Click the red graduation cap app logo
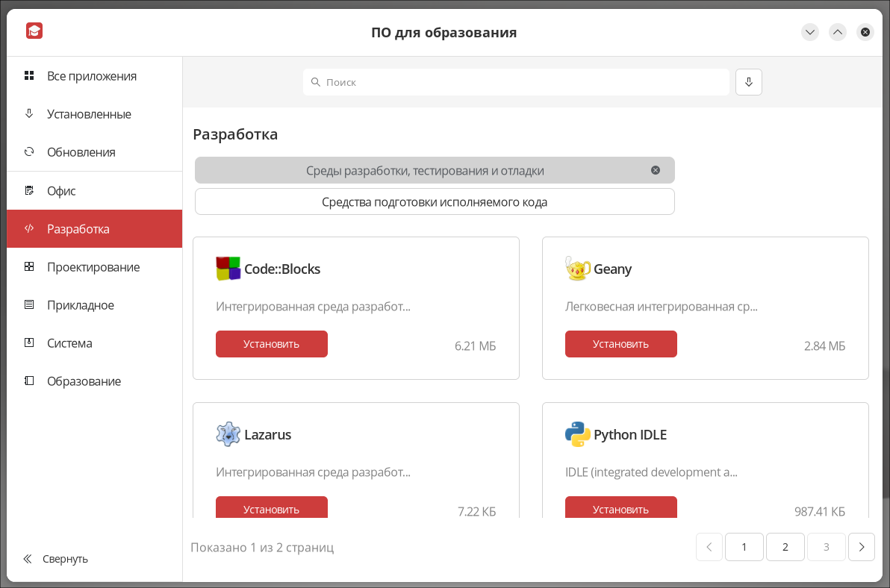The image size is (890, 588). pyautogui.click(x=34, y=31)
